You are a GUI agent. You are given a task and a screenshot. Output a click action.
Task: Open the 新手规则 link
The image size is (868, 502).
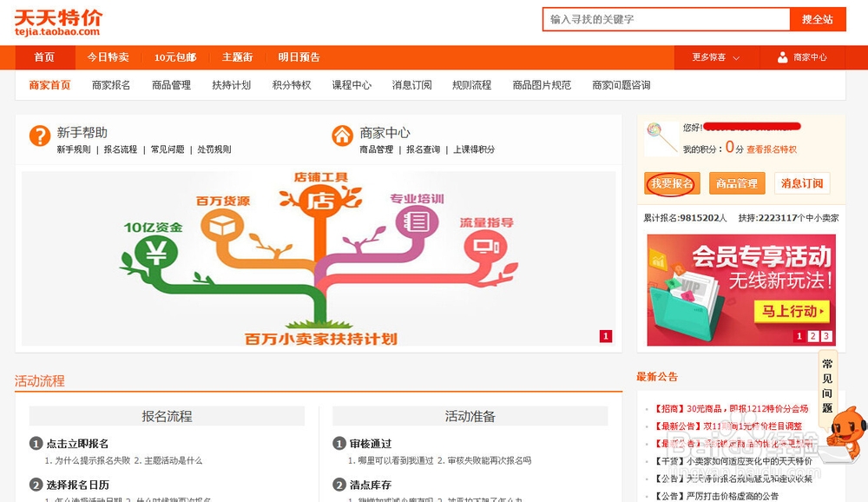coord(74,149)
